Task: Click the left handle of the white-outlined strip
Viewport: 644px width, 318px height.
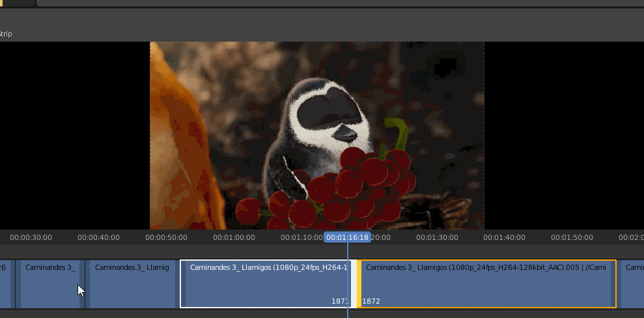Action: point(183,284)
